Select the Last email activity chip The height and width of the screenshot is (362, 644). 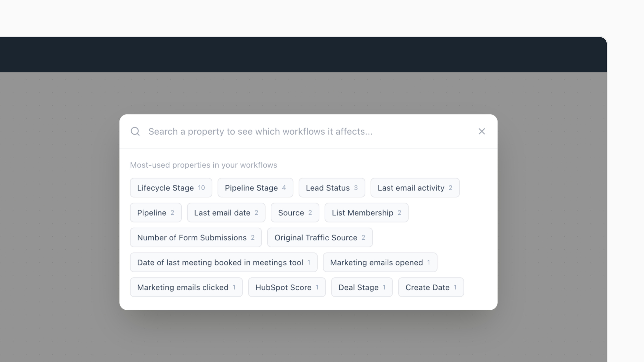(x=415, y=188)
